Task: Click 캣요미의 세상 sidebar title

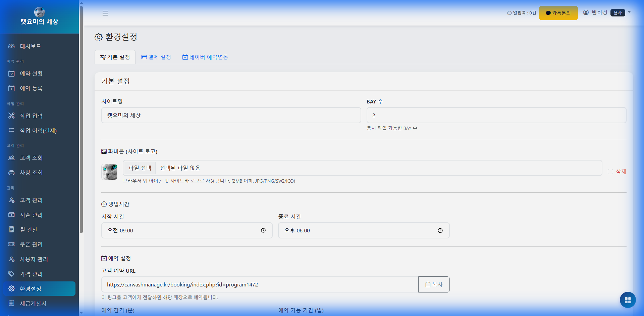Action: pos(40,22)
